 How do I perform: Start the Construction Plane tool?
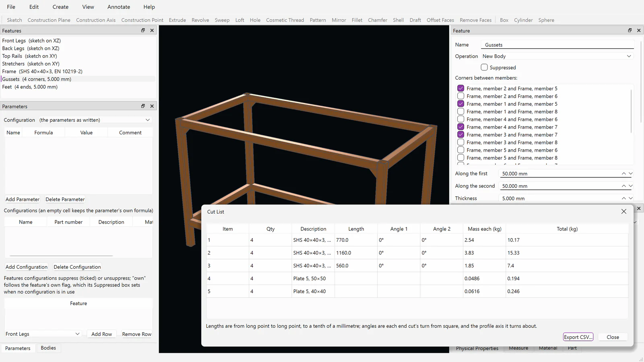coord(49,20)
